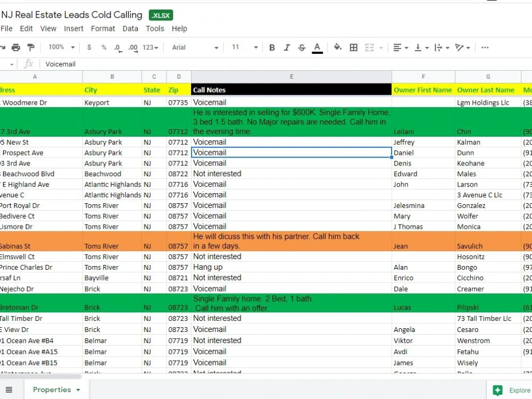Image resolution: width=532 pixels, height=399 pixels.
Task: Open the zoom level dropdown at 100%
Action: point(60,47)
